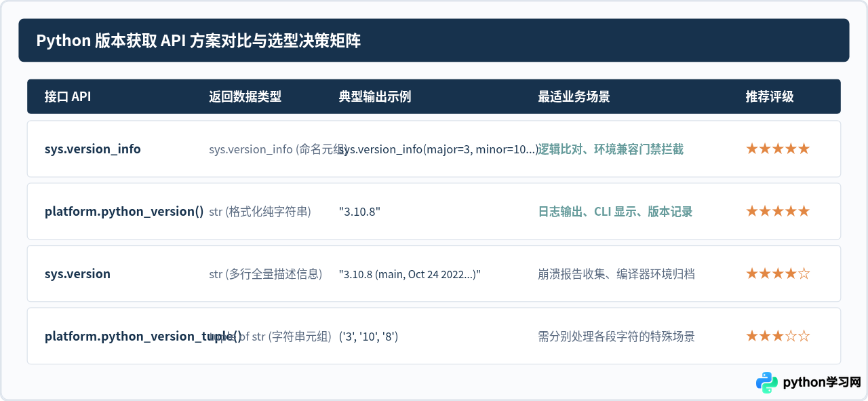Click the '接口 API' column header
Screen dimensions: 868x401
pyautogui.click(x=68, y=96)
